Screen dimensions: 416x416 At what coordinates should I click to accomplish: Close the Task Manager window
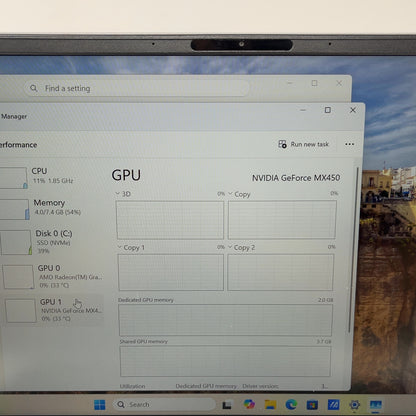pyautogui.click(x=353, y=110)
